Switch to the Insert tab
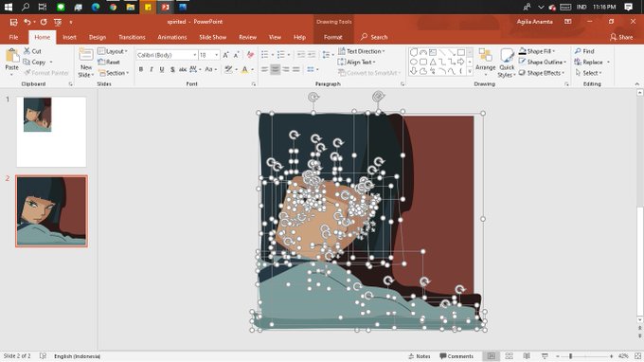 coord(69,37)
